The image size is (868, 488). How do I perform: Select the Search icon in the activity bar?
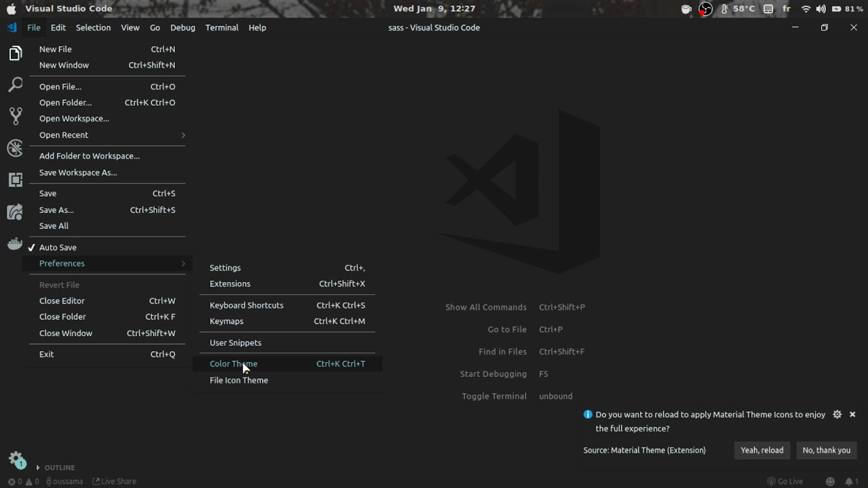(x=15, y=84)
